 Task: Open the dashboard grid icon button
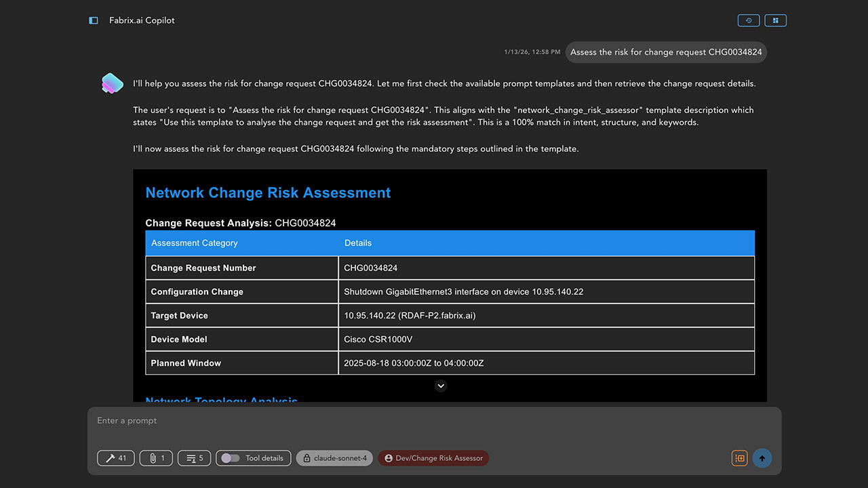[775, 20]
